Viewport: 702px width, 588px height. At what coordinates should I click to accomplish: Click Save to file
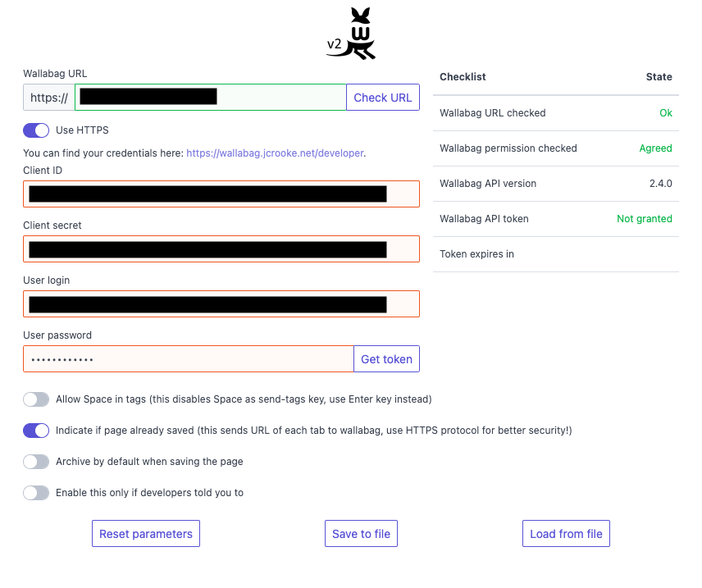361,533
